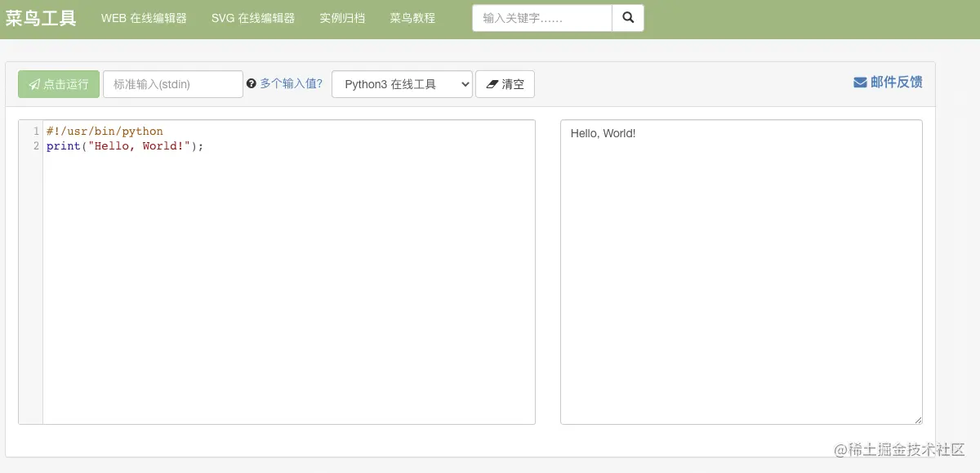Screen dimensions: 980x473
Task: Open the 邮件反馈 link
Action: (x=888, y=82)
